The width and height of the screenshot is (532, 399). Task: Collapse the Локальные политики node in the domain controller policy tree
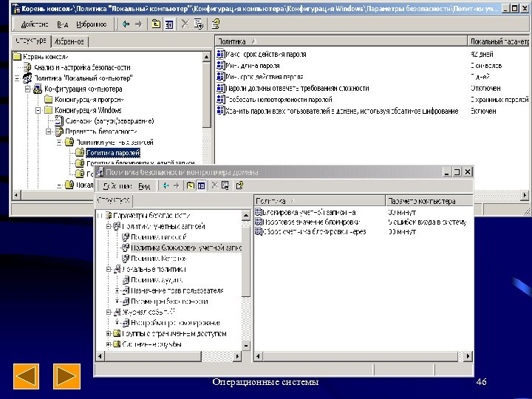tap(109, 270)
